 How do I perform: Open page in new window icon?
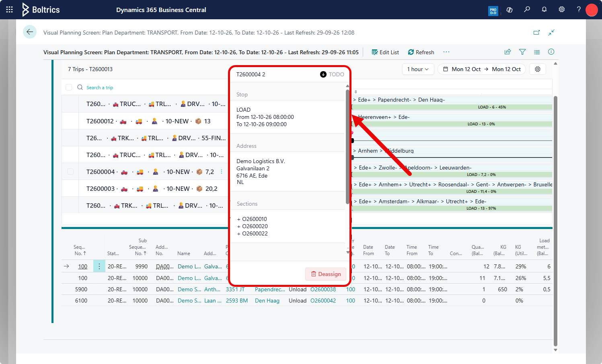click(x=536, y=33)
